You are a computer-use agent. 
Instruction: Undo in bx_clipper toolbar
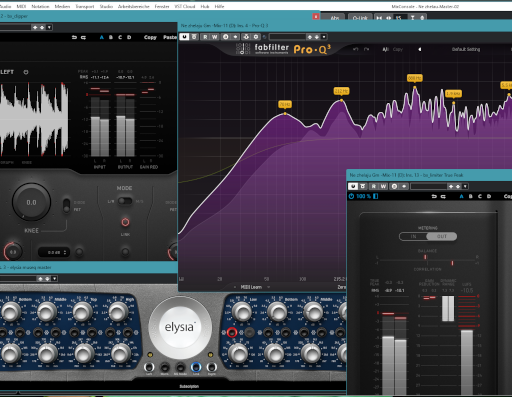pos(74,37)
